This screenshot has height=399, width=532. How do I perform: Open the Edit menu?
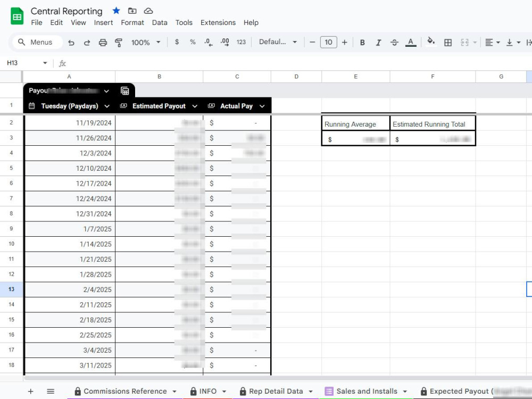coord(56,23)
